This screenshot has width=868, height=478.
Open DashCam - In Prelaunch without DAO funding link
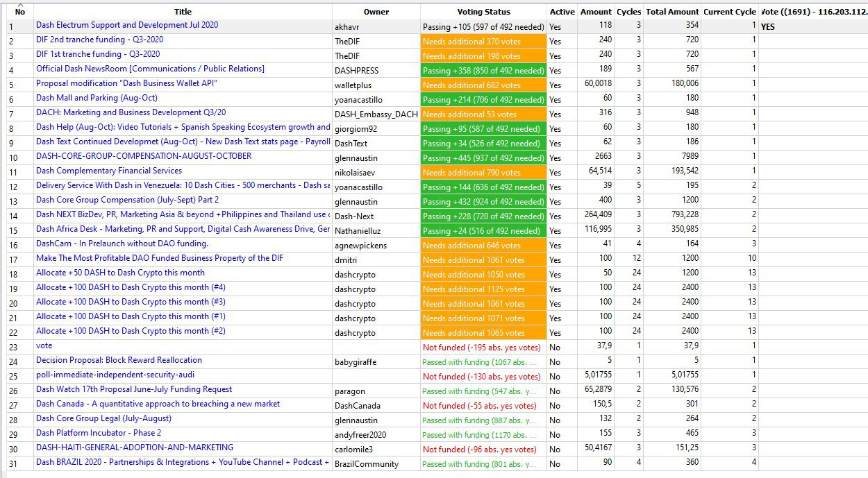(x=122, y=244)
